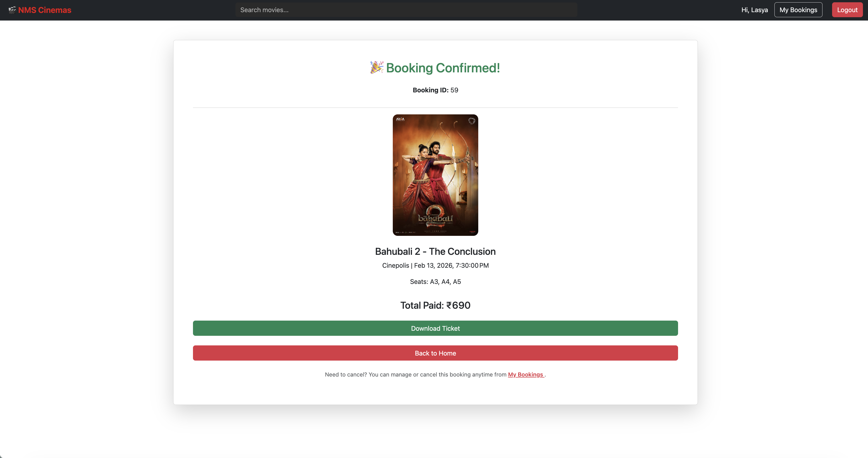The image size is (868, 458).
Task: Click the Arka logo on poster's top-left
Action: tap(400, 119)
